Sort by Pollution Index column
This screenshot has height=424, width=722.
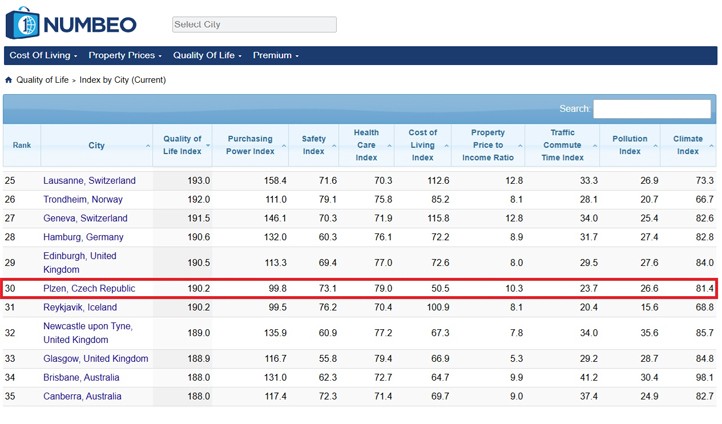630,146
